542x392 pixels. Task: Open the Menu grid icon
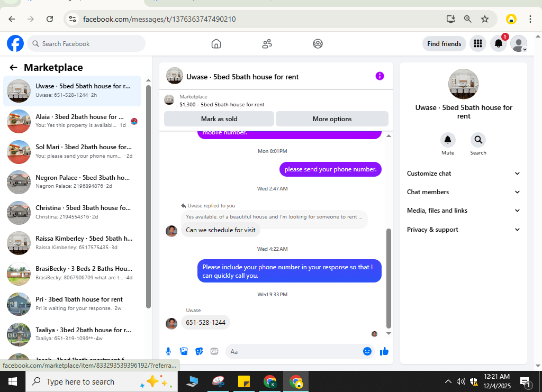tap(478, 43)
